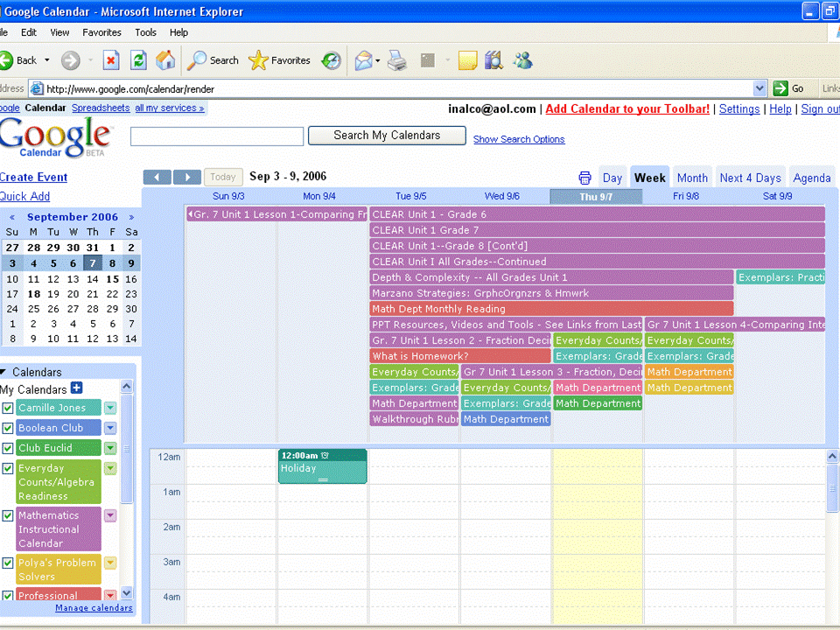Image resolution: width=840 pixels, height=630 pixels.
Task: Open Favorites star in browser toolbar
Action: click(258, 60)
